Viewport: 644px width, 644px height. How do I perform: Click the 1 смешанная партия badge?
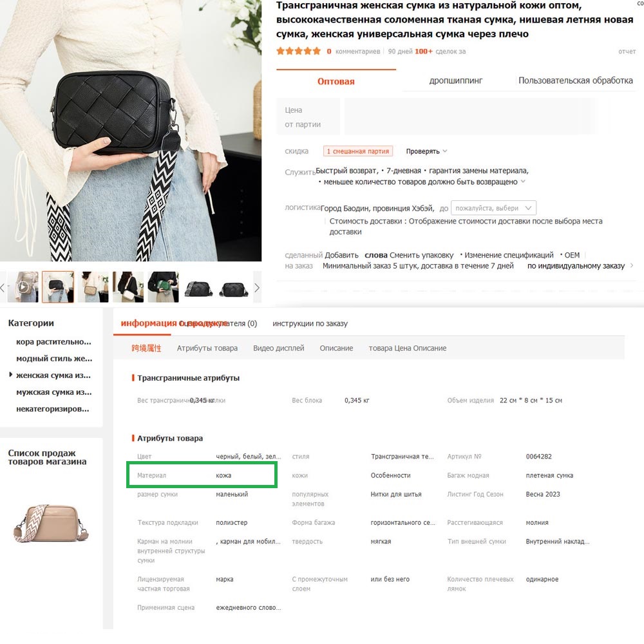(x=357, y=151)
